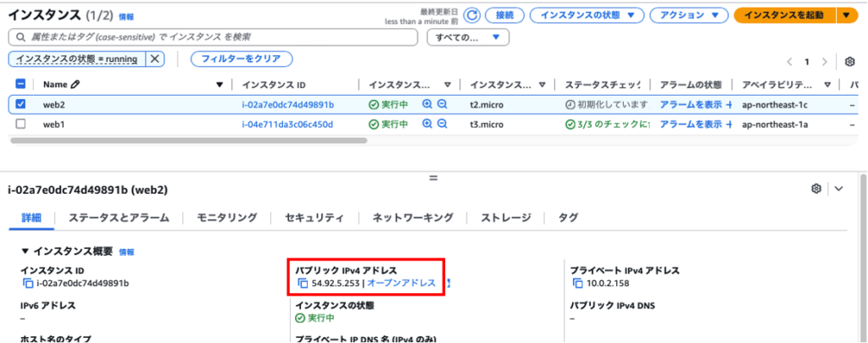Open 情報 link beside インスタンス概要
868x343 pixels.
click(x=126, y=252)
